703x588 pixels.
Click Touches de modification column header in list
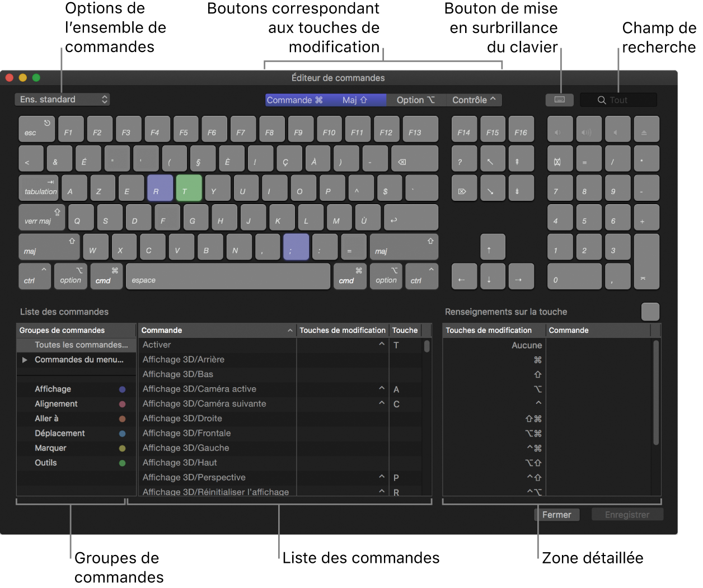(x=343, y=330)
